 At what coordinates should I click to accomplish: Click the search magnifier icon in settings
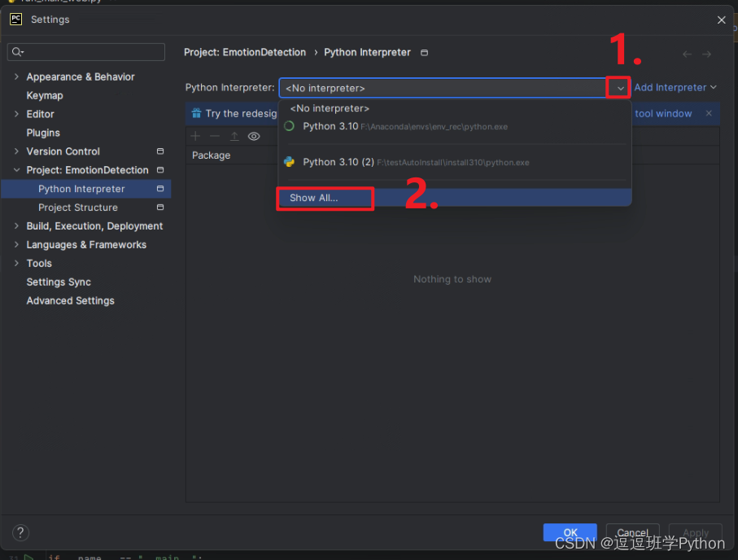[17, 52]
